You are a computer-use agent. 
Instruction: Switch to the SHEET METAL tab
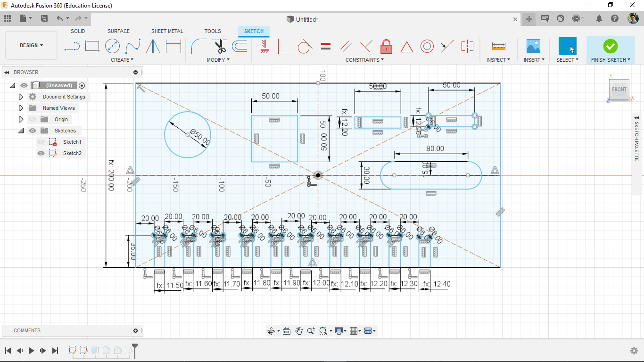click(167, 31)
